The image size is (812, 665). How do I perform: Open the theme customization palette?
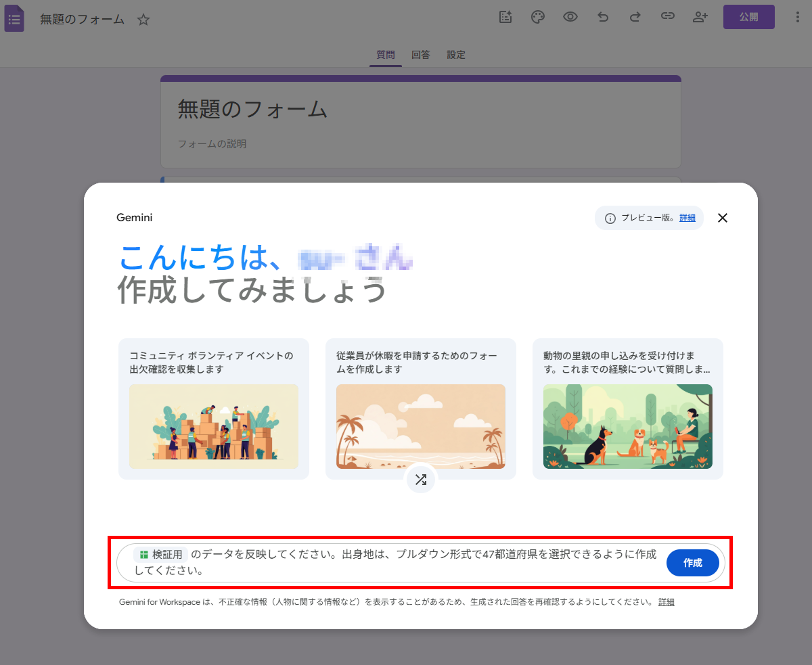click(538, 18)
